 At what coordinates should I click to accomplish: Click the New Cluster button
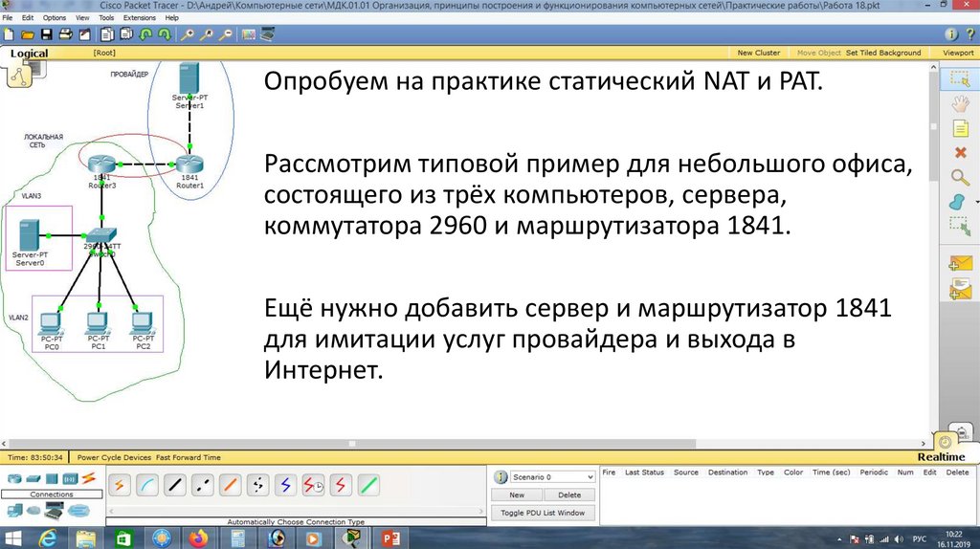[759, 54]
